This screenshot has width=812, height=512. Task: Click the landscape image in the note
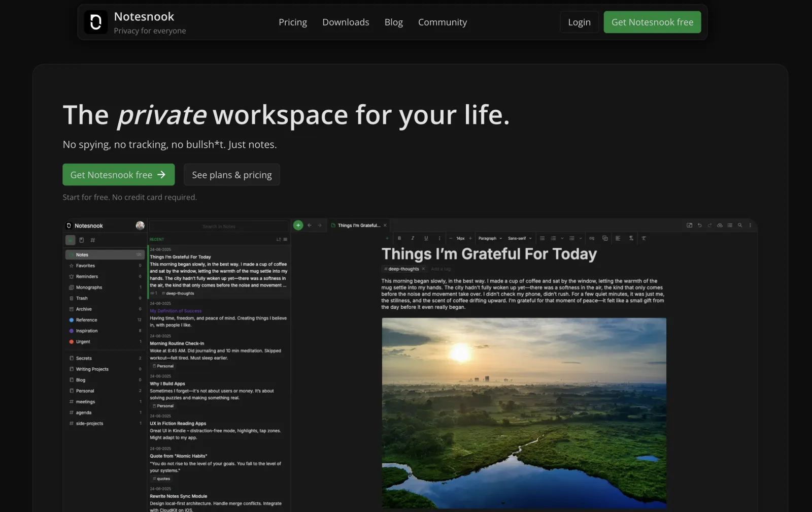pos(524,413)
